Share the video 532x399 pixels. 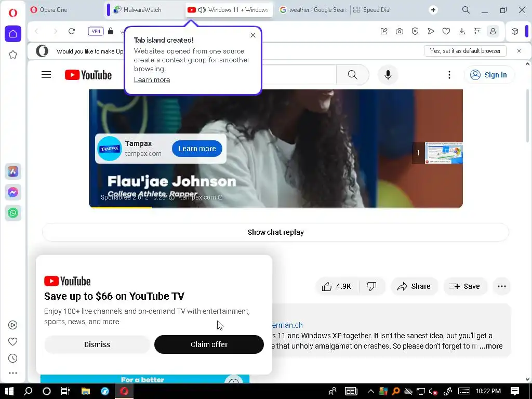(x=414, y=286)
